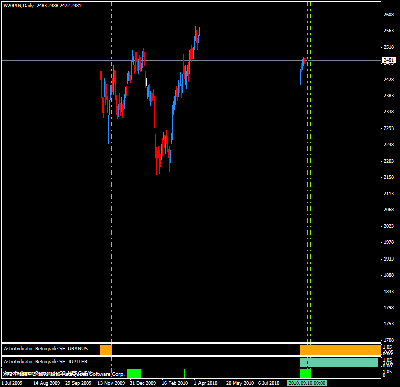
Task: Click the highlighted current price label on the price axis
Action: pos(389,60)
